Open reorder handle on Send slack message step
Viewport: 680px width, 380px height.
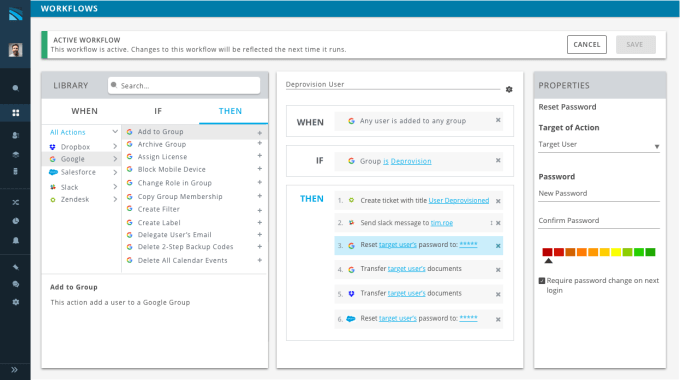491,223
